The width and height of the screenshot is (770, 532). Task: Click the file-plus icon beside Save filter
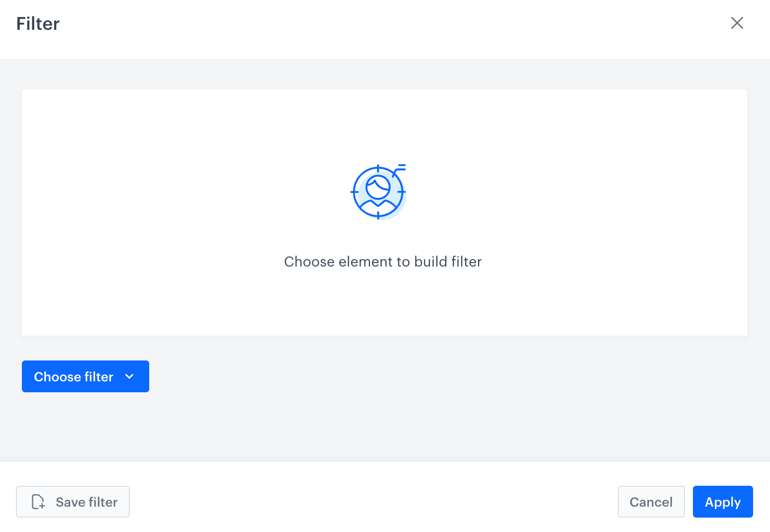pos(38,502)
